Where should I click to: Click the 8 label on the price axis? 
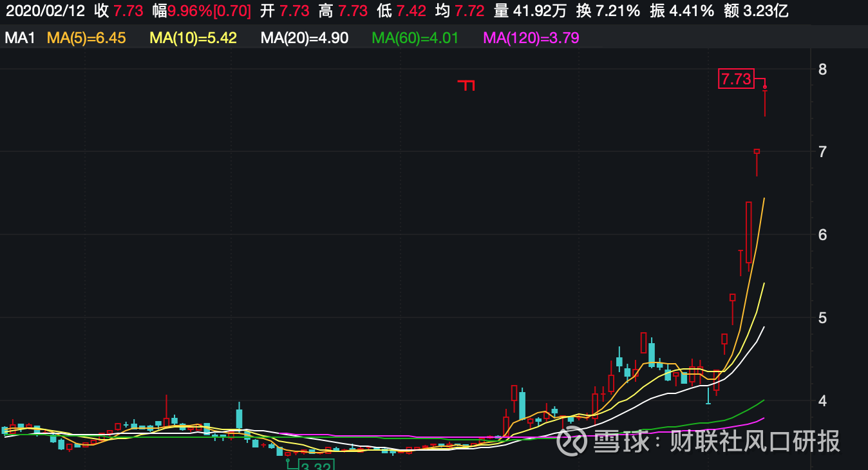(822, 69)
